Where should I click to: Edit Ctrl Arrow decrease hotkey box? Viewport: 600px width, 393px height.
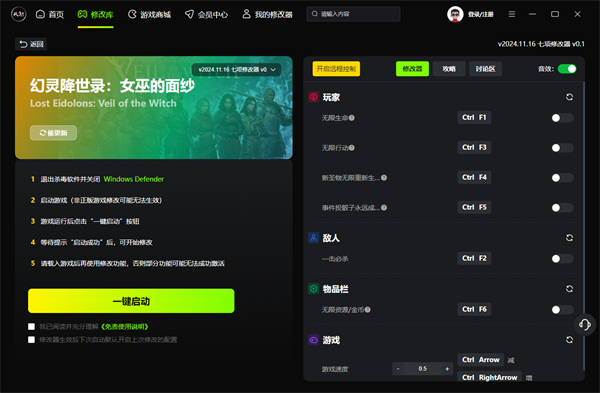[481, 360]
